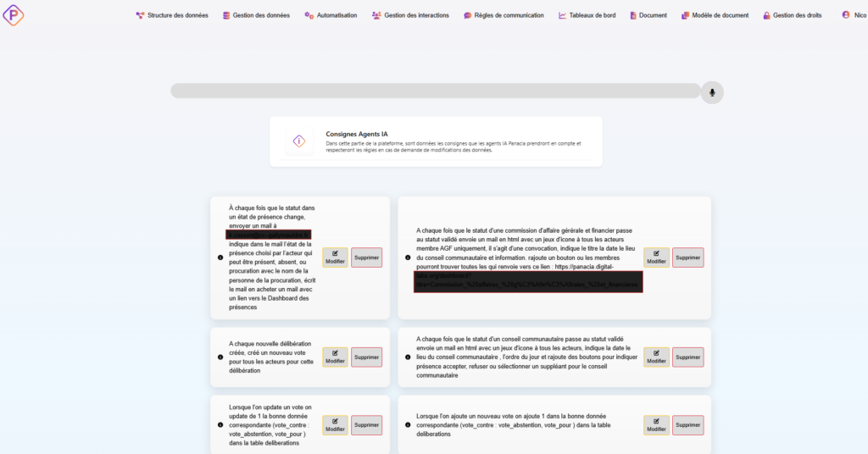Click the user avatar icon next to Nico
This screenshot has height=454, width=868.
tap(846, 15)
